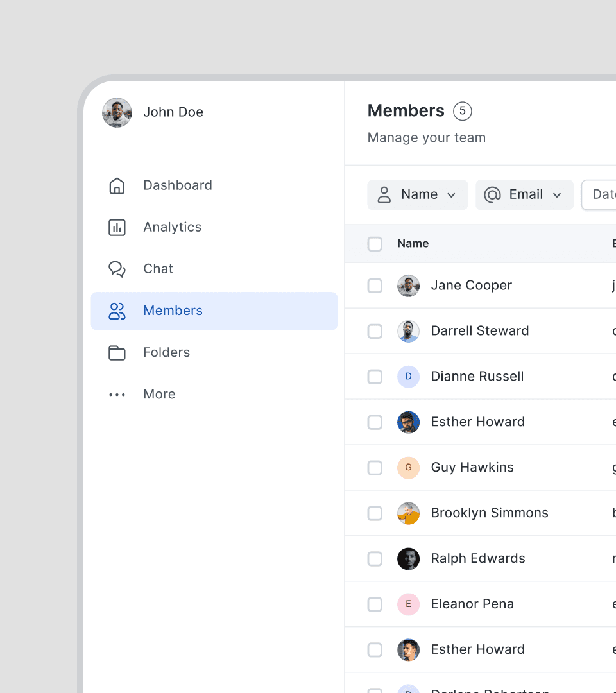Screen dimensions: 616x693
Task: Select the Dashboard icon in the sidebar
Action: pos(117,185)
